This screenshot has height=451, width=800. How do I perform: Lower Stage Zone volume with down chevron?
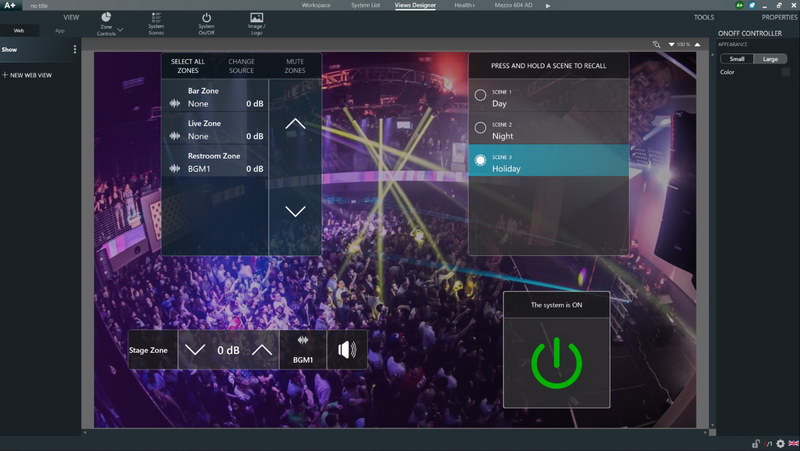click(195, 349)
